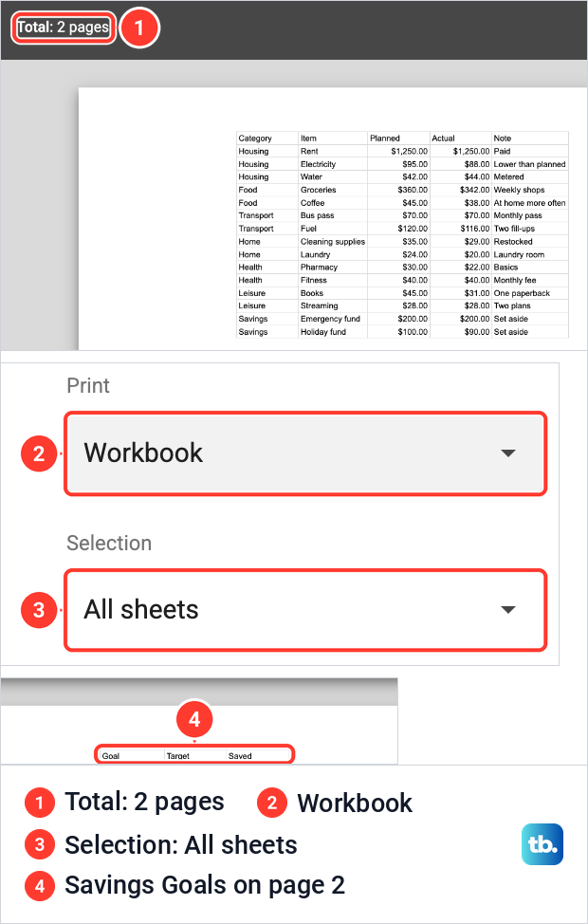Screen dimensions: 588x924
Task: Click the $116.00 actual Fuel amount
Action: click(475, 229)
